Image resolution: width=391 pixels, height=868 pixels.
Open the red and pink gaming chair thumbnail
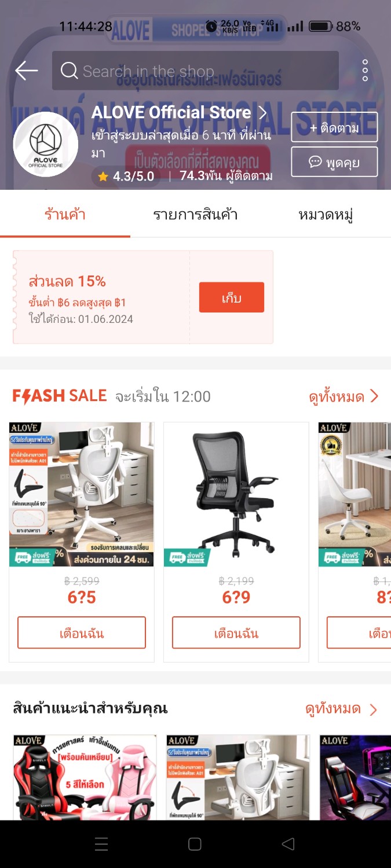(x=85, y=777)
